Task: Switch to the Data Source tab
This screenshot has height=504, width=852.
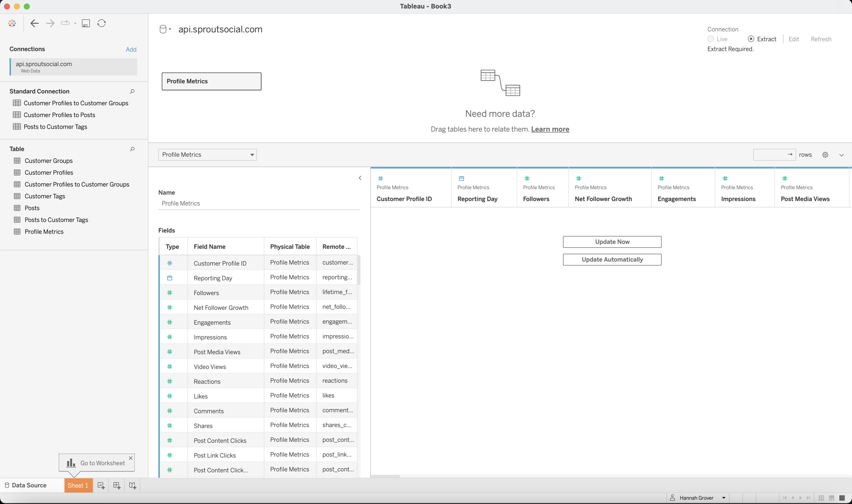Action: click(x=26, y=485)
